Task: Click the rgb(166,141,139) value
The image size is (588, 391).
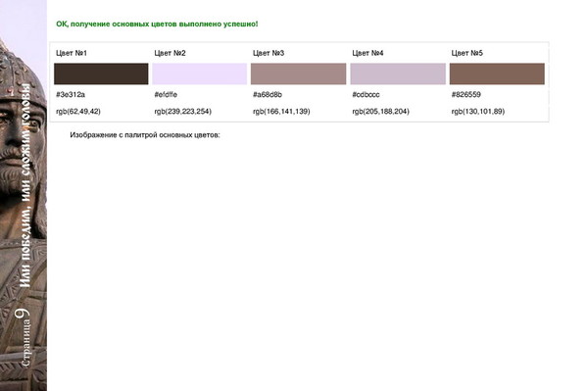Action: point(281,112)
